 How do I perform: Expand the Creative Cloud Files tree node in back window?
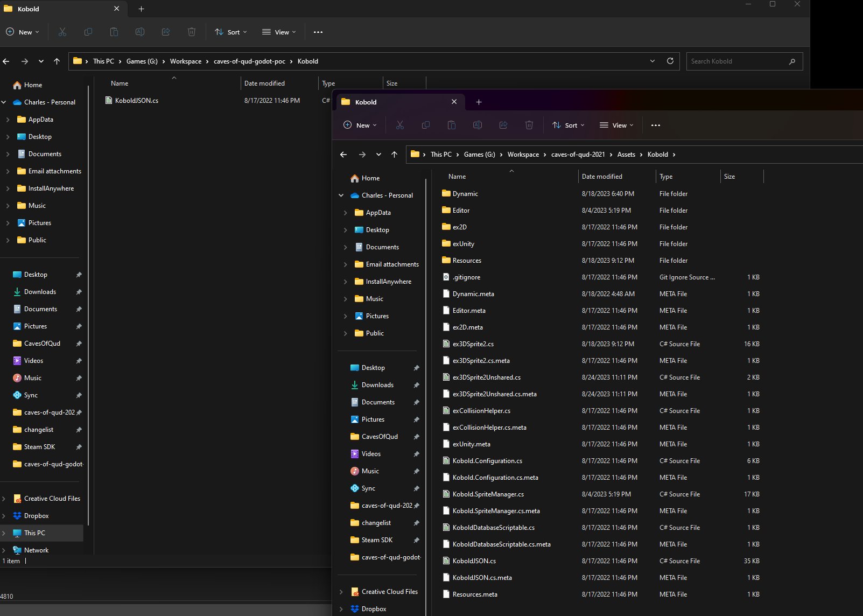(x=4, y=499)
